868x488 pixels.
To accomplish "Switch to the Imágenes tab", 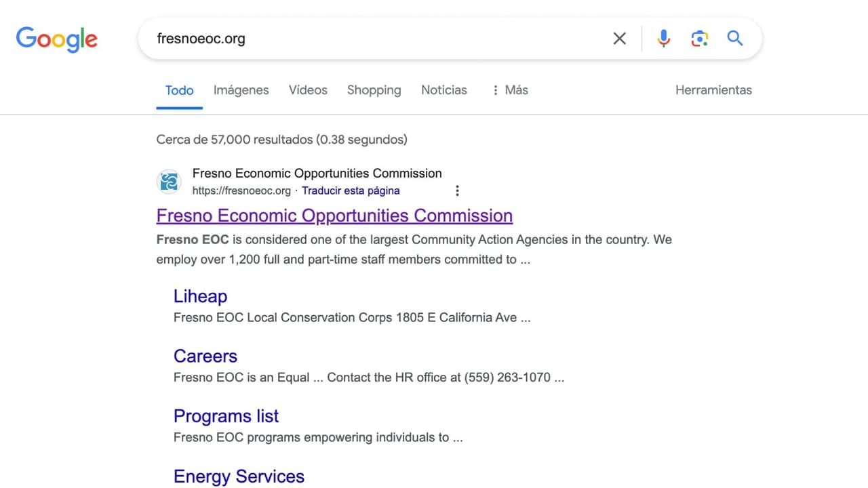I will point(241,89).
